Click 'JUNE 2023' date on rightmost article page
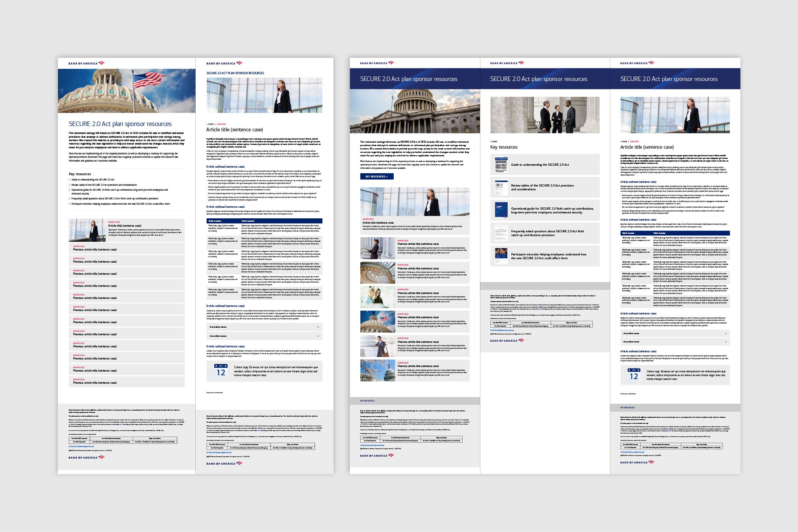 pyautogui.click(x=634, y=142)
